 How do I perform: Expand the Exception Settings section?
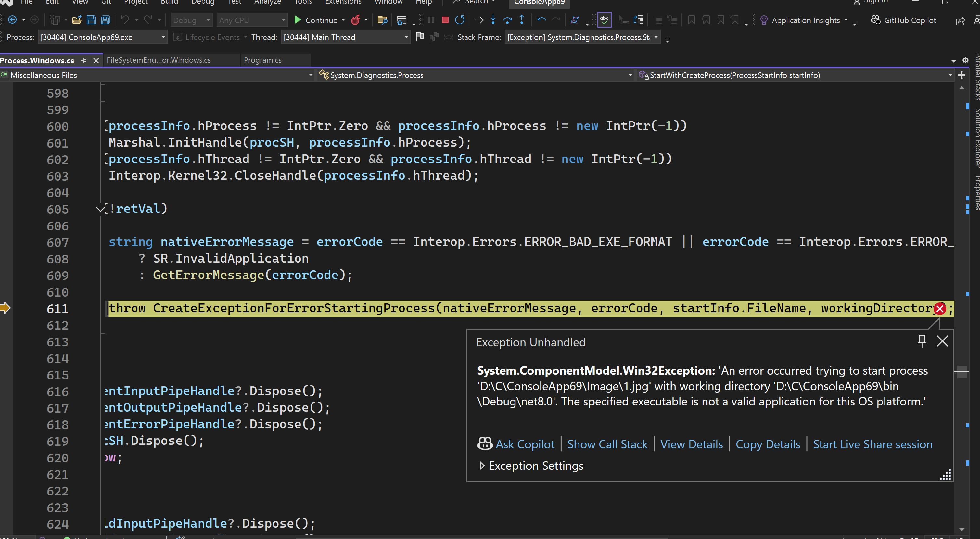coord(482,466)
